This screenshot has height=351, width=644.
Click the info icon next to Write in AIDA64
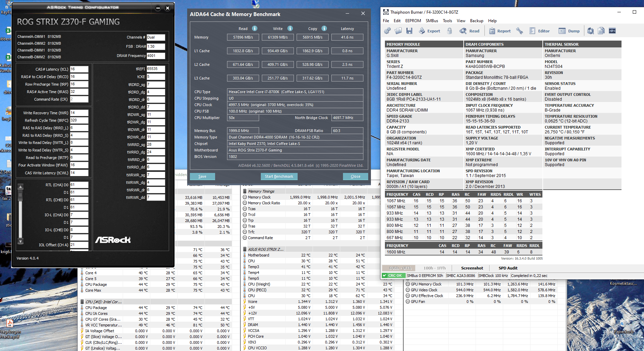[290, 28]
